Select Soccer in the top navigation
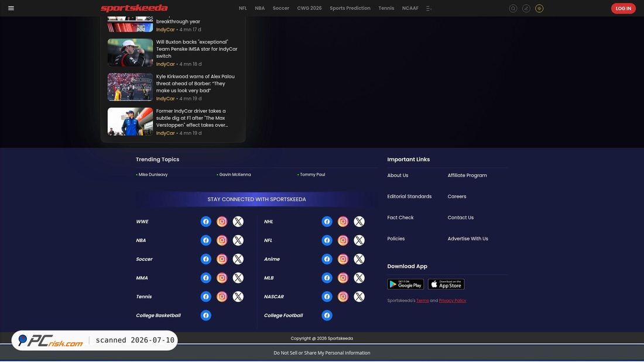The image size is (644, 362). coord(281,8)
